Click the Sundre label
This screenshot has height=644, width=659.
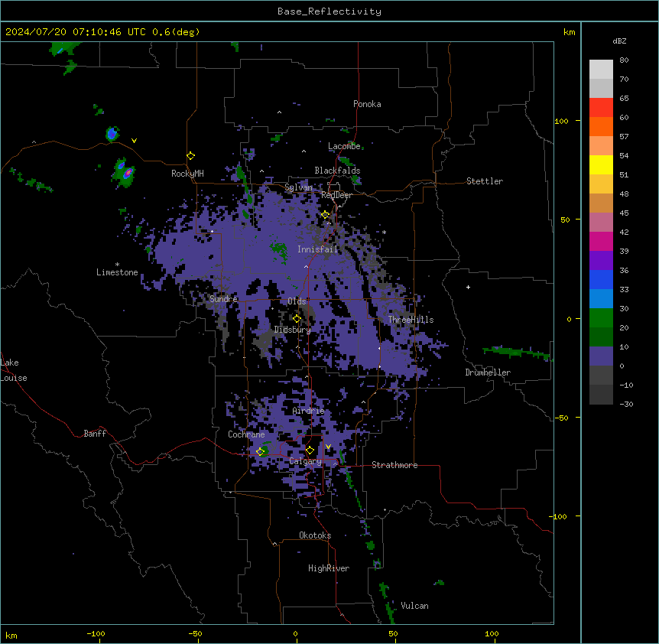coord(223,299)
